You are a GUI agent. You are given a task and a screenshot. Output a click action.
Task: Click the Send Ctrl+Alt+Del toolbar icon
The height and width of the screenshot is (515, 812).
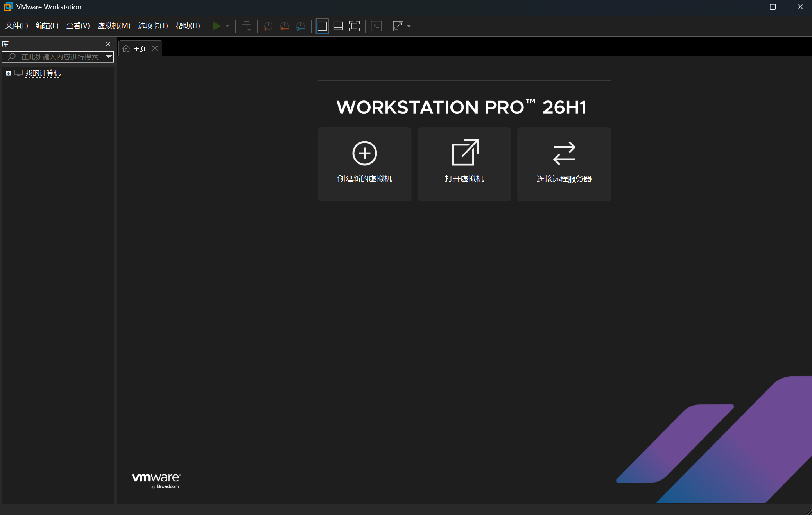[x=247, y=26]
